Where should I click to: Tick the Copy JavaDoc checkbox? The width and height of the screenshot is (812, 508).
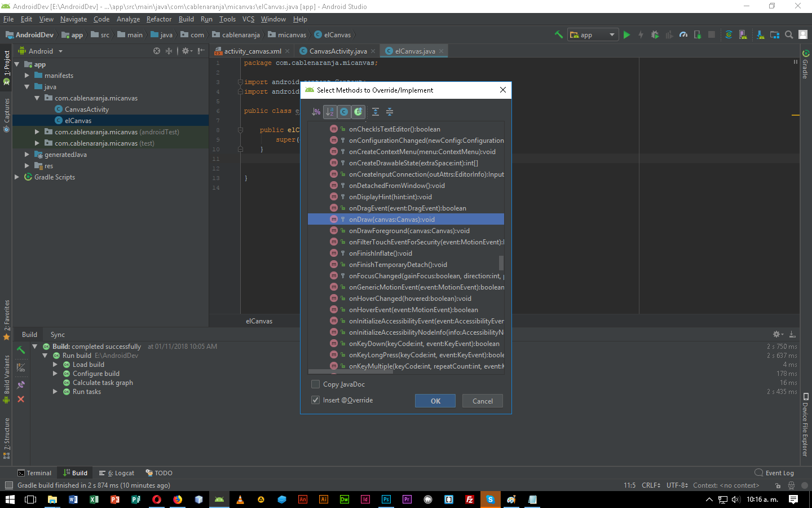click(x=316, y=384)
